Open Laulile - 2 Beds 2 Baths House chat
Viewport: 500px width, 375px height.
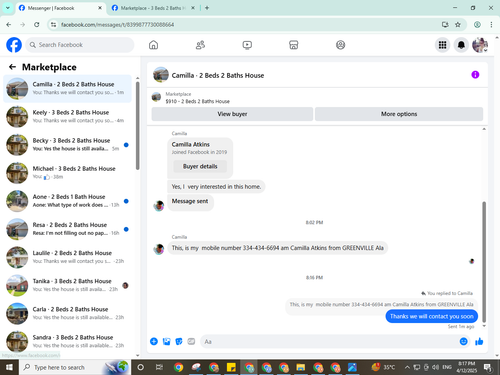pyautogui.click(x=68, y=257)
